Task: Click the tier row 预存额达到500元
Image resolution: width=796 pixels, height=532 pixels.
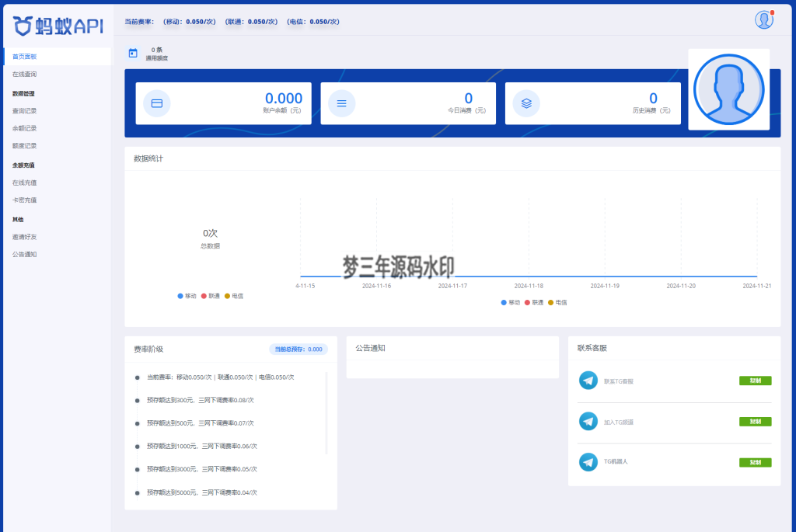Action: [x=200, y=423]
